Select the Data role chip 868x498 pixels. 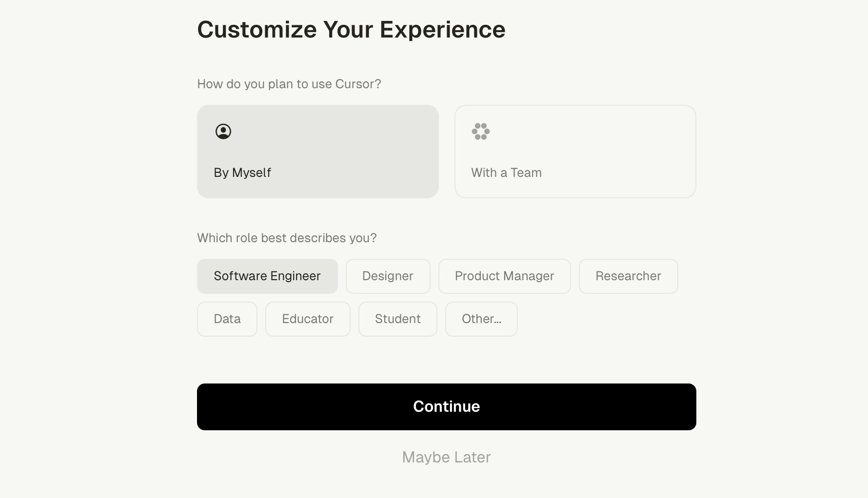point(227,319)
